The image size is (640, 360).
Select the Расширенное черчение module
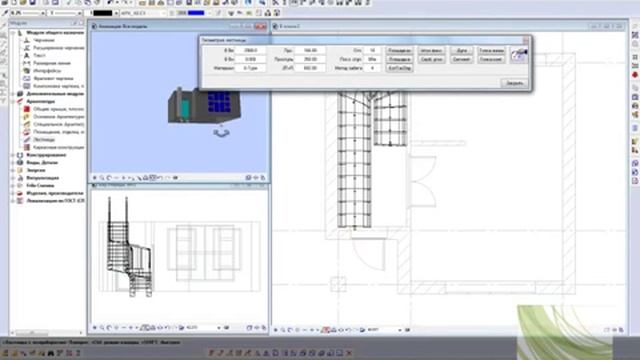58,48
